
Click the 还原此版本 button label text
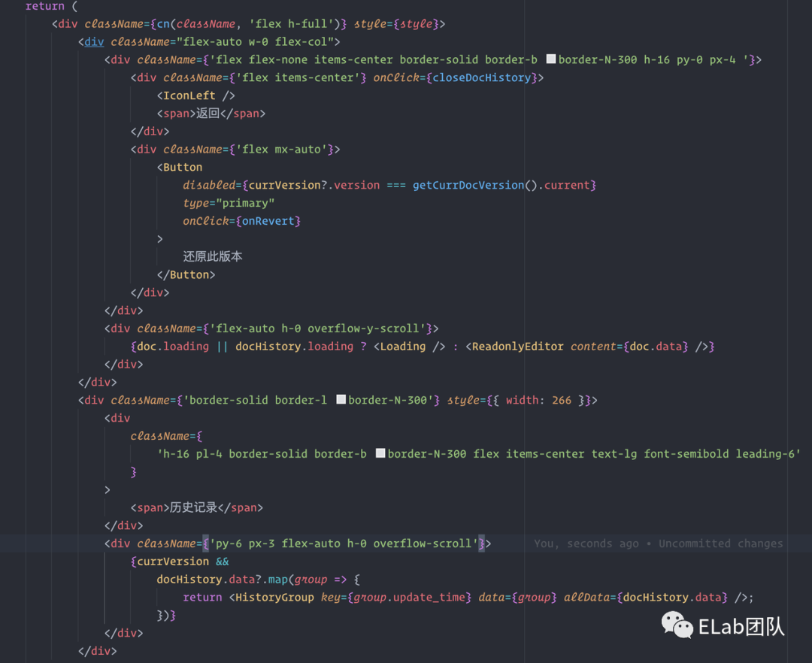coord(212,257)
